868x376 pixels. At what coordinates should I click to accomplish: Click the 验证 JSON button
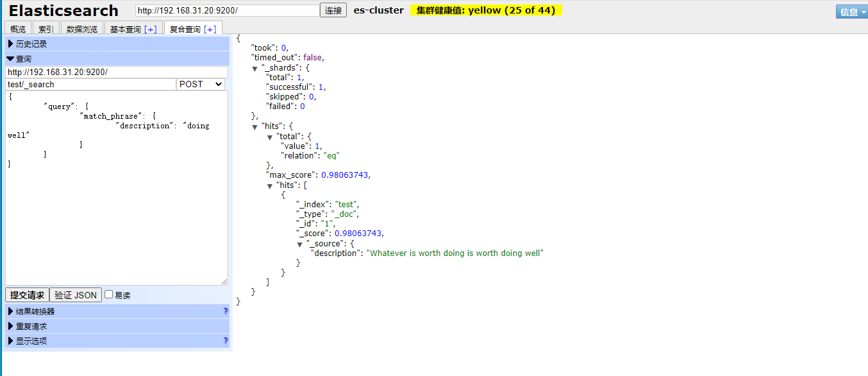click(x=76, y=295)
